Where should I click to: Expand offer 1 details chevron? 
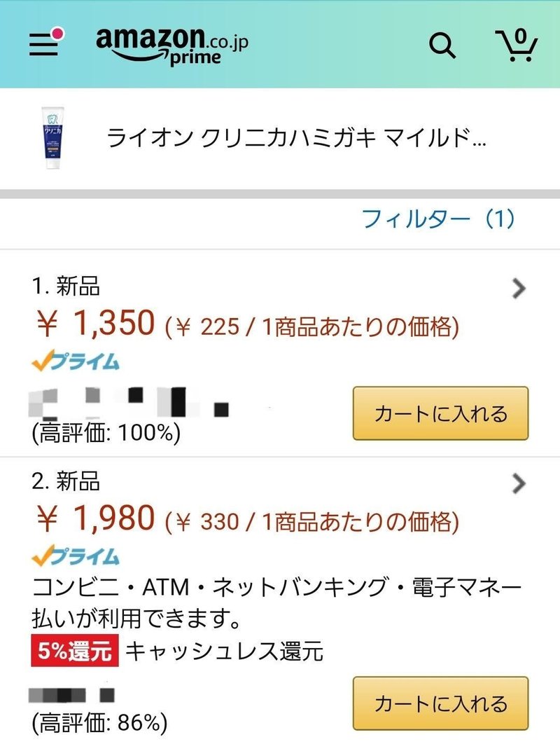click(x=519, y=289)
